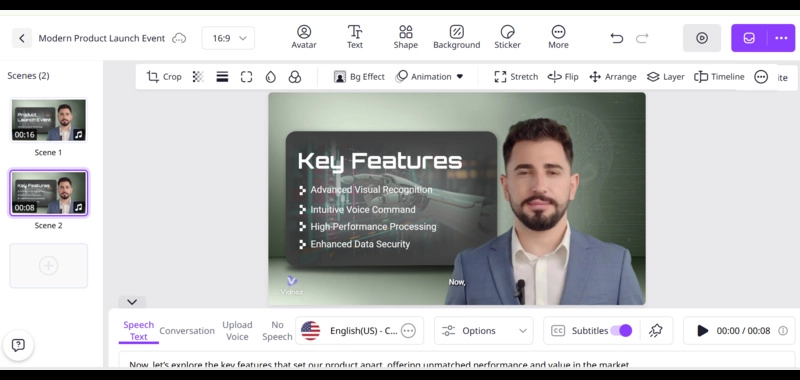Click the Stretch tool
Screen dimensions: 800x380
tap(516, 77)
